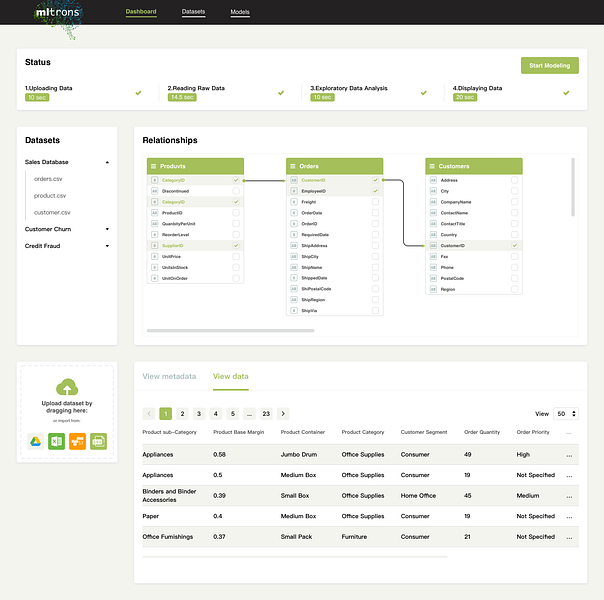Click the Relationships vertical scrollbar
This screenshot has width=604, height=600.
tap(573, 187)
